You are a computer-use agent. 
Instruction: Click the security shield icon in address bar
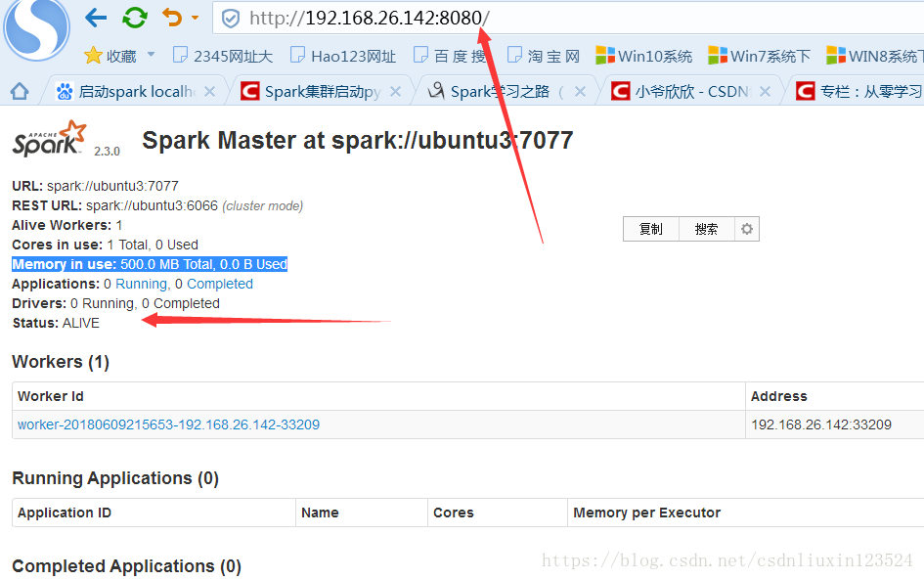pyautogui.click(x=231, y=19)
